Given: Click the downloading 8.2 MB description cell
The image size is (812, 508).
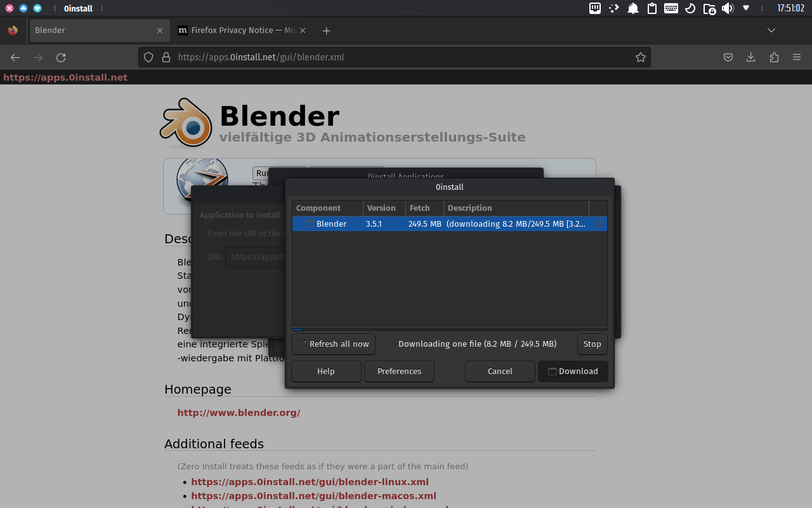Looking at the screenshot, I should coord(516,224).
